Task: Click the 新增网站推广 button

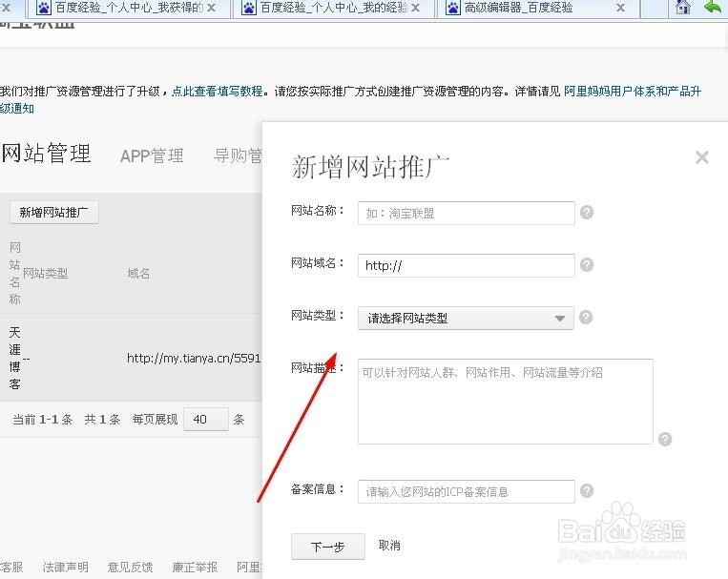Action: 53,212
